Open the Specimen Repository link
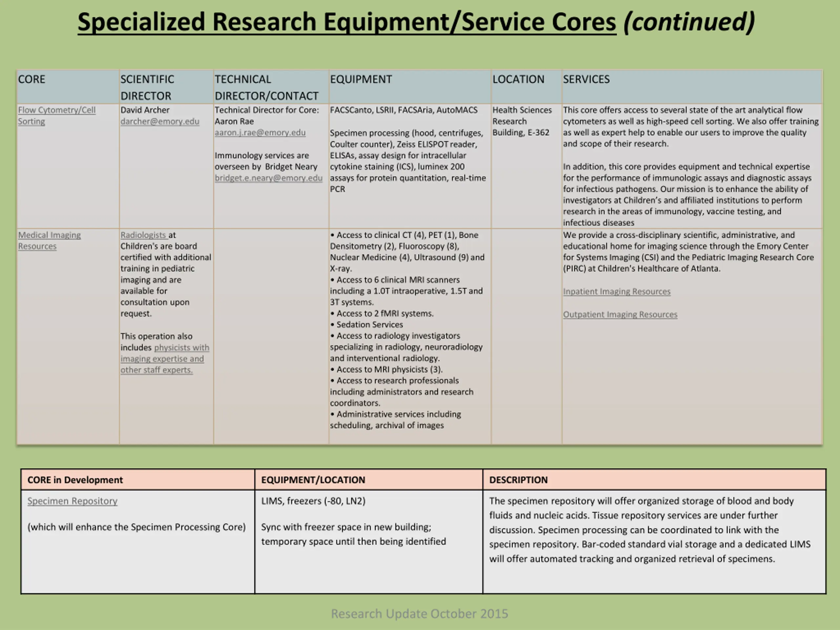This screenshot has height=630, width=840. [72, 501]
